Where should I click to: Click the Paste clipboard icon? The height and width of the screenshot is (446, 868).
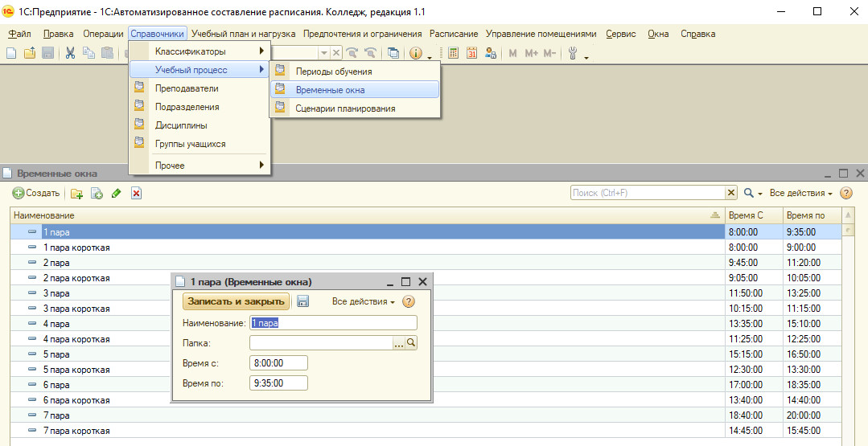click(x=107, y=53)
